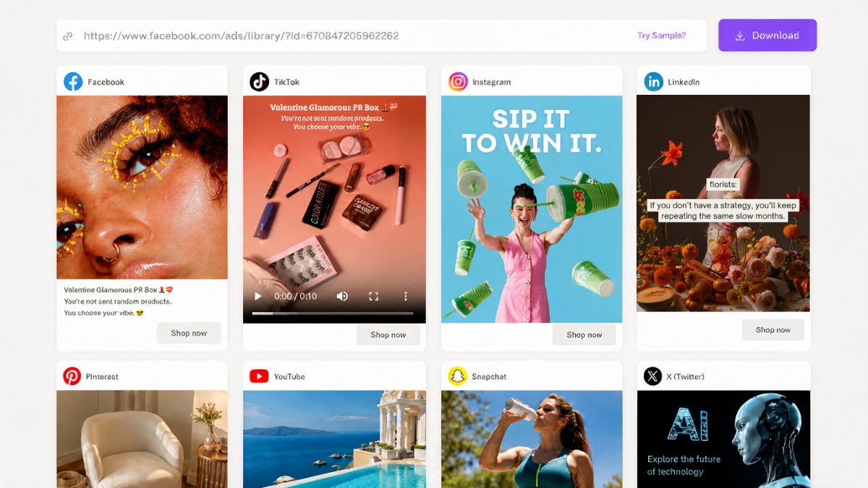Mute the TikTok video volume
Viewport: 868px width, 488px height.
[342, 296]
